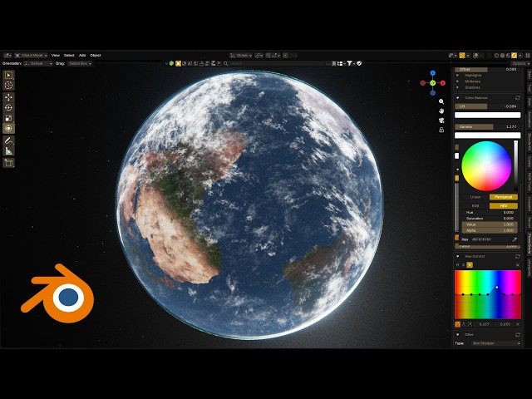Click the pan hand viewport icon
The width and height of the screenshot is (532, 399).
tap(441, 111)
